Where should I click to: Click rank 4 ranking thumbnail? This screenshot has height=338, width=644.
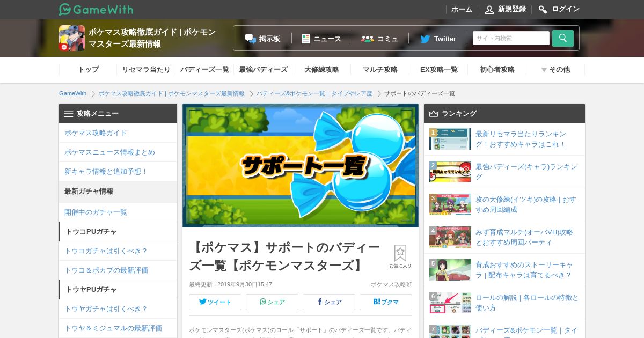coord(450,237)
